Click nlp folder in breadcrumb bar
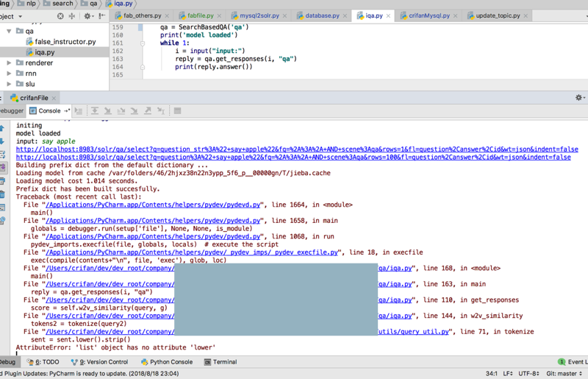The image size is (588, 379). [x=26, y=4]
